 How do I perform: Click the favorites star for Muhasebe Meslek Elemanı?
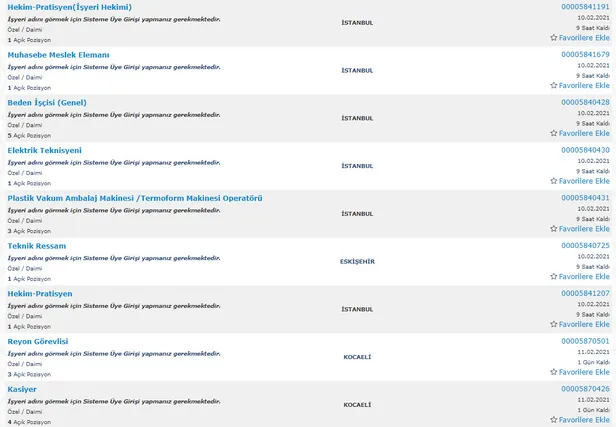coord(554,85)
